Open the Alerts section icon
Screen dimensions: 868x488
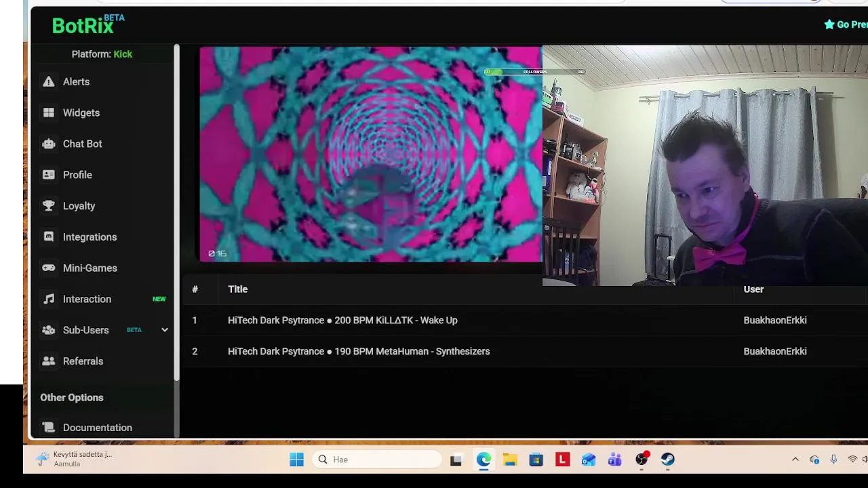pyautogui.click(x=49, y=81)
